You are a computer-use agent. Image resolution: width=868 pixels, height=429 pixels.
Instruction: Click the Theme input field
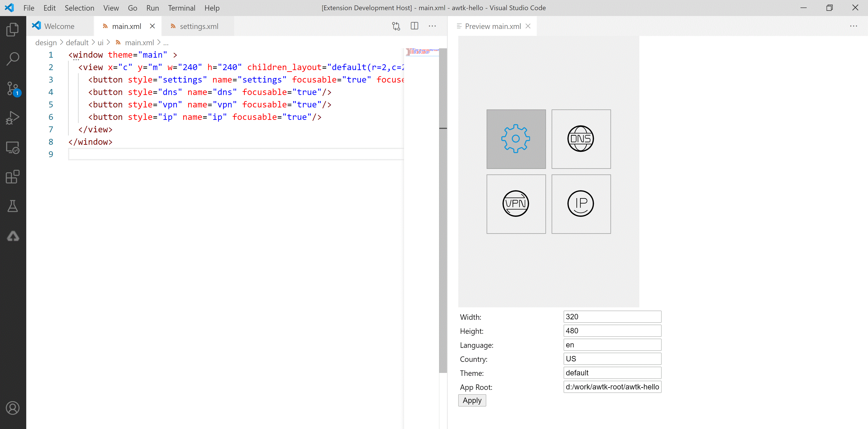coord(612,373)
